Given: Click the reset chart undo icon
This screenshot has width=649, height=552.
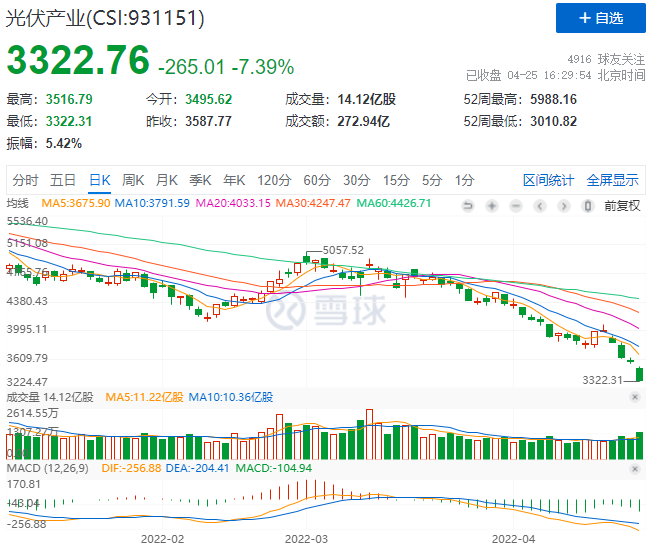Looking at the screenshot, I should pyautogui.click(x=468, y=205).
